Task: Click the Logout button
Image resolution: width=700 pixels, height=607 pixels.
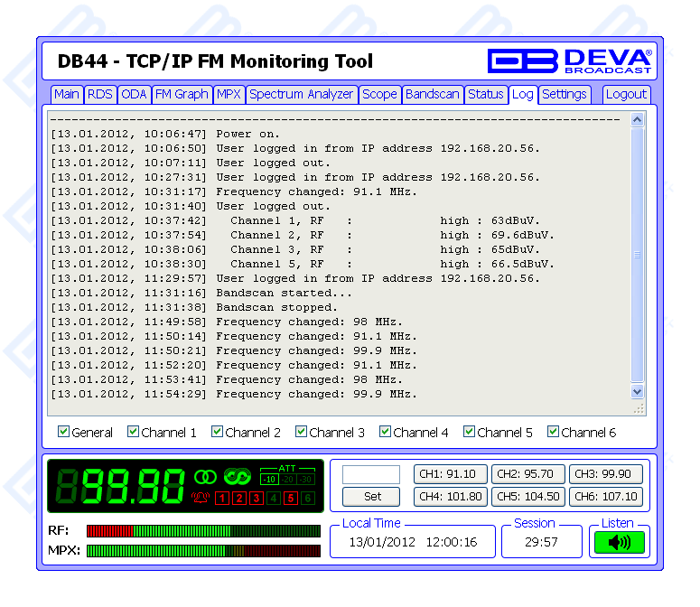Action: [x=626, y=94]
